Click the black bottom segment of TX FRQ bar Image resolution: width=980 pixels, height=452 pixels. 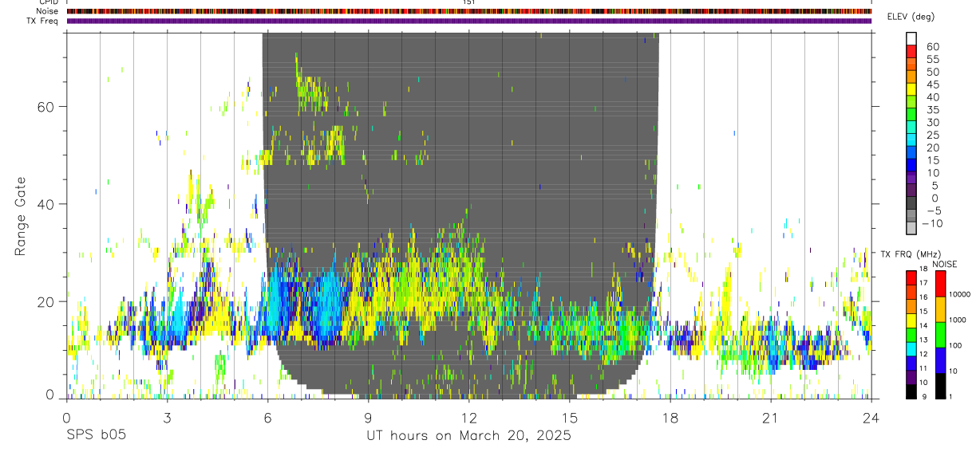[x=911, y=391]
